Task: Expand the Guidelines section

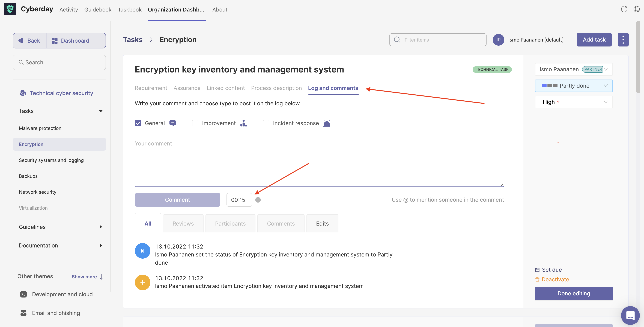Action: [x=101, y=227]
